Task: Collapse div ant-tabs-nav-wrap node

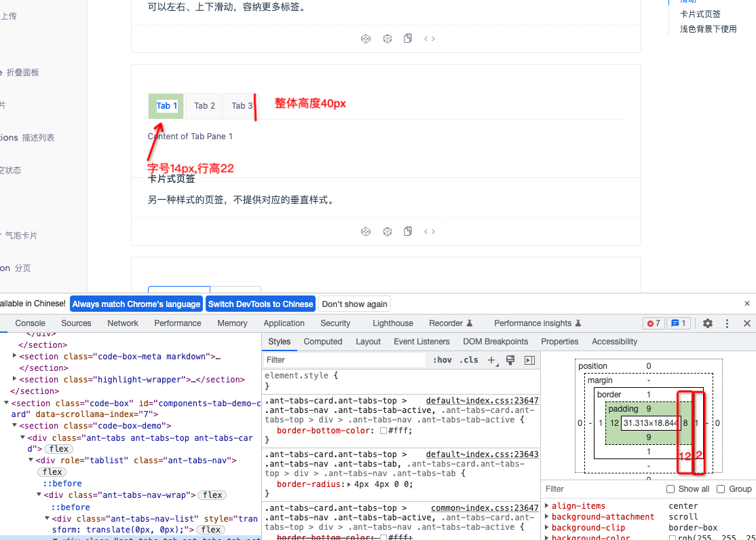Action: pyautogui.click(x=39, y=494)
